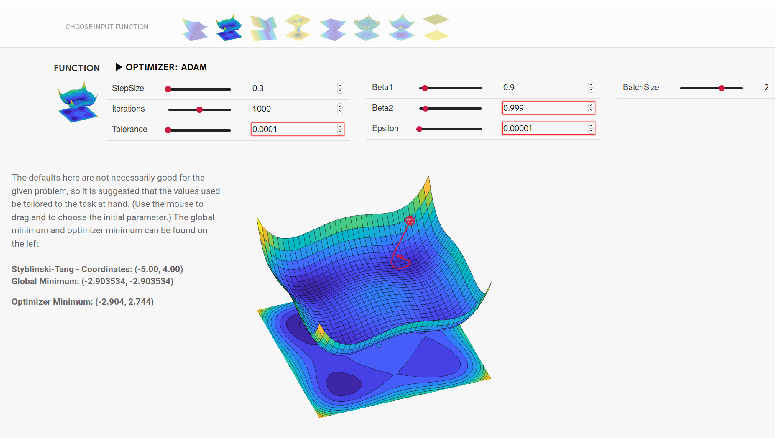The width and height of the screenshot is (777, 438).
Task: Click the "Styblinski-Tang - Coordinates" text line
Action: tap(97, 269)
